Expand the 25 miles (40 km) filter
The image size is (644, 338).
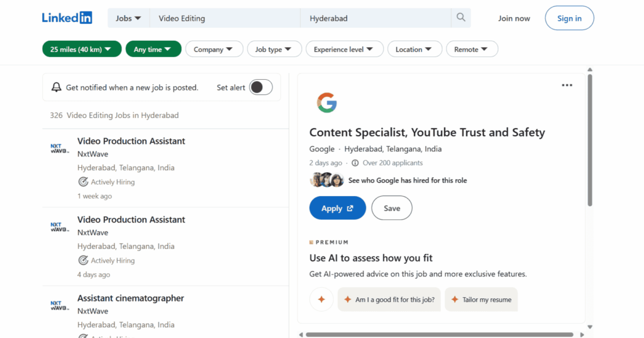82,49
